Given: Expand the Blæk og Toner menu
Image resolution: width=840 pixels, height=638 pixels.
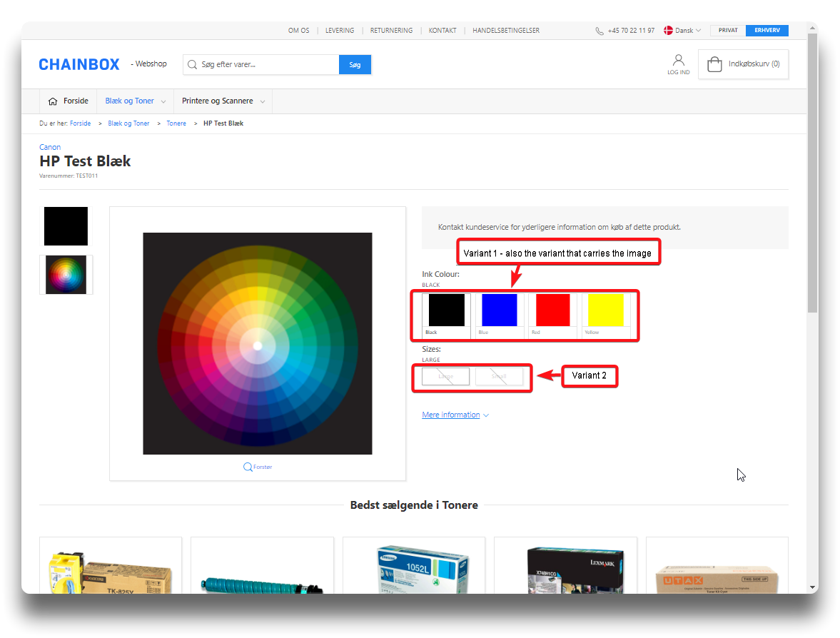Looking at the screenshot, I should [136, 101].
